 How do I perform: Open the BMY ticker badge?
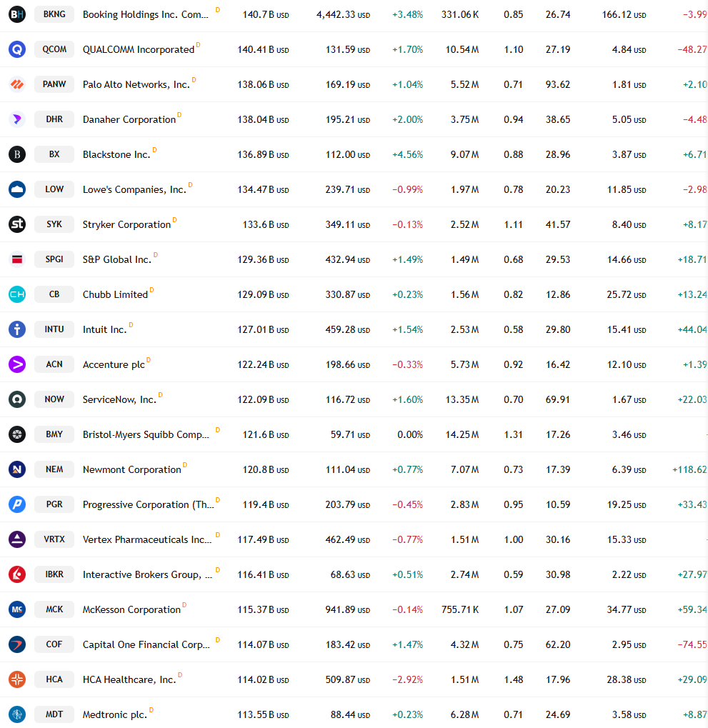pos(54,434)
